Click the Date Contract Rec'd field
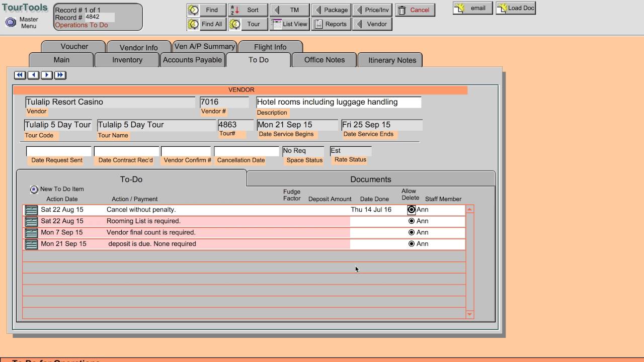Screen dimensions: 644x362 pos(126,151)
